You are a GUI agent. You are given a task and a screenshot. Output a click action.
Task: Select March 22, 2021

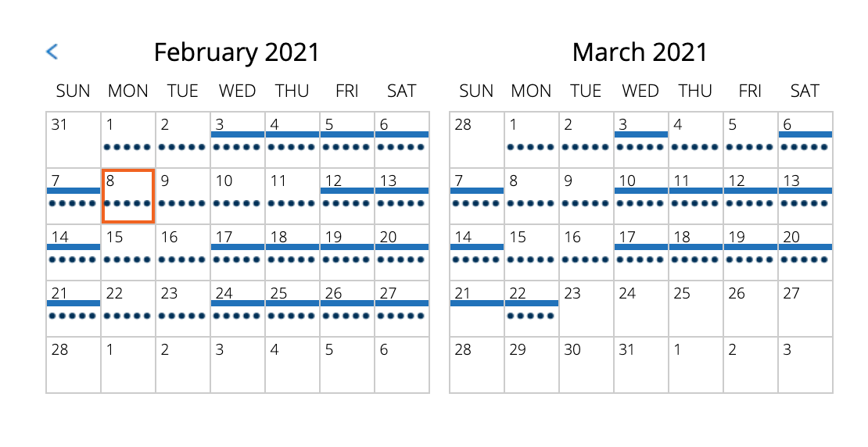coord(532,308)
